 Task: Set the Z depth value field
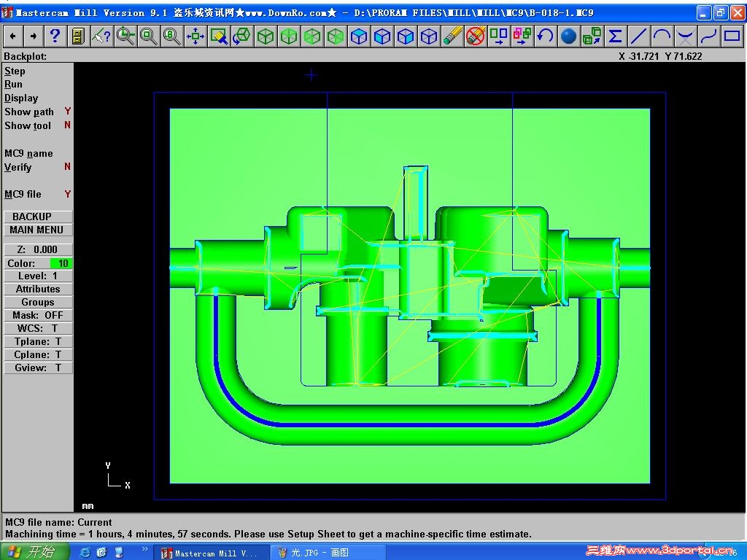(x=38, y=249)
